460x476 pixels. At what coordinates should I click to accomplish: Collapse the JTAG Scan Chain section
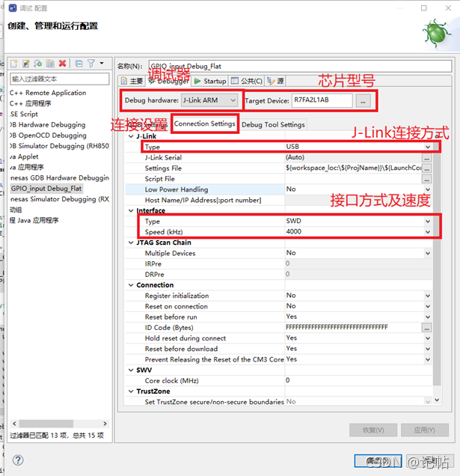pos(131,242)
